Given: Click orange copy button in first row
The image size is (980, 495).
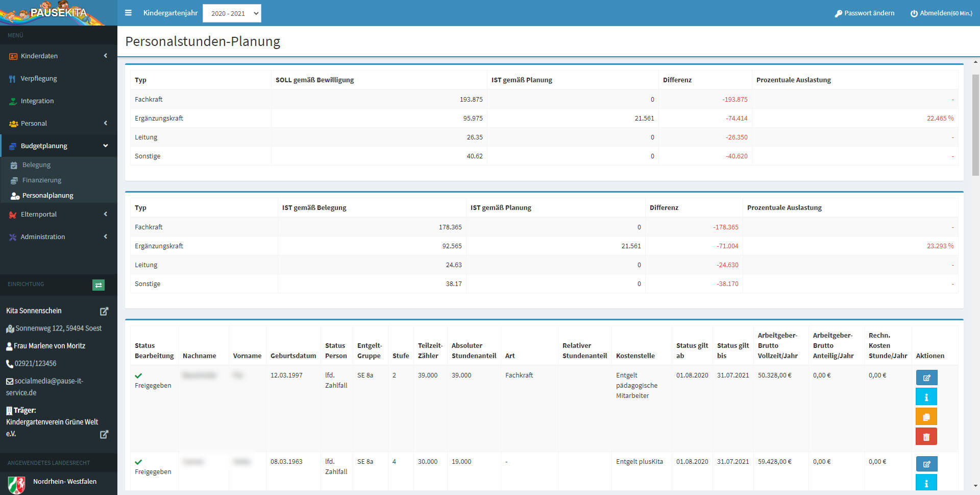Looking at the screenshot, I should click(x=926, y=417).
